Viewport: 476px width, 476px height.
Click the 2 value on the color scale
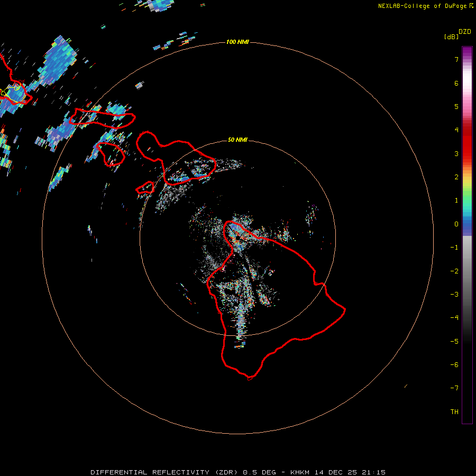coord(456,177)
